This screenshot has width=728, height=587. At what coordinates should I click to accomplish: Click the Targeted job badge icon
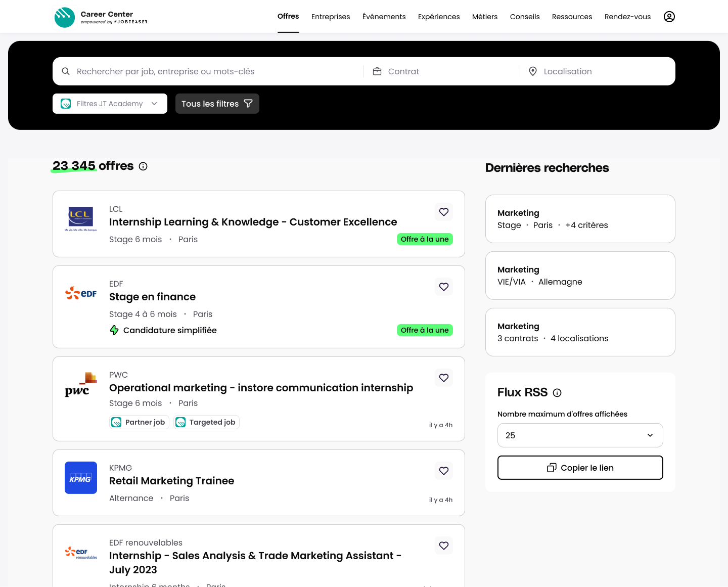180,422
